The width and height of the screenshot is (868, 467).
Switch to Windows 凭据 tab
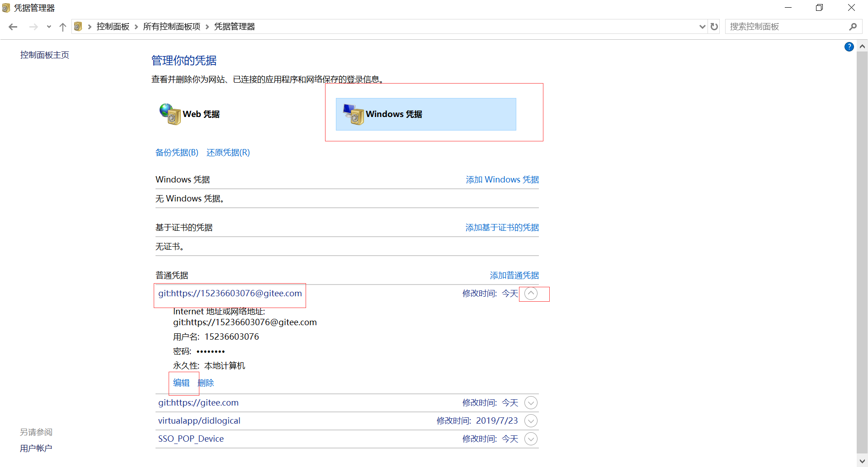426,114
